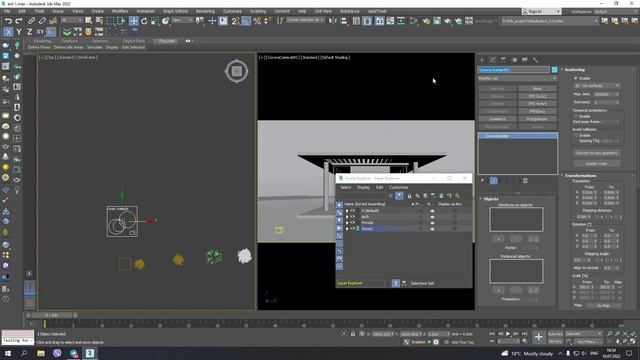Open the Rendering menu

coord(205,11)
